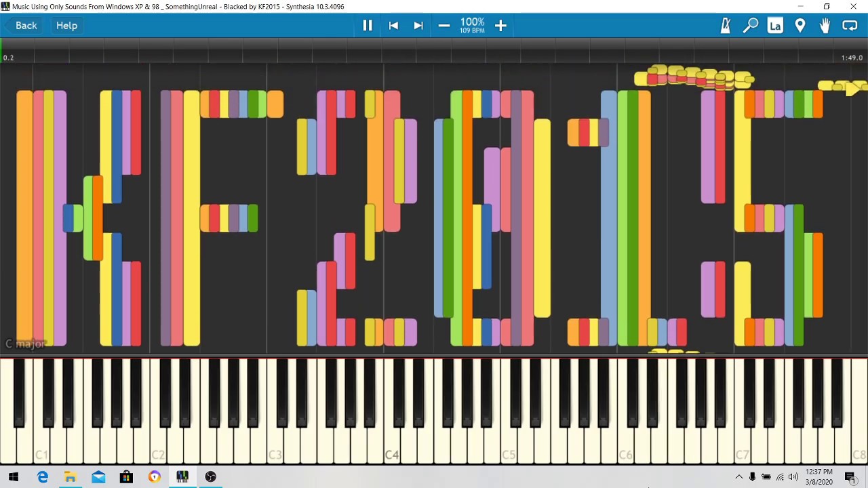Viewport: 868px width, 488px height.
Task: Open the volume speaker tray icon
Action: [793, 477]
